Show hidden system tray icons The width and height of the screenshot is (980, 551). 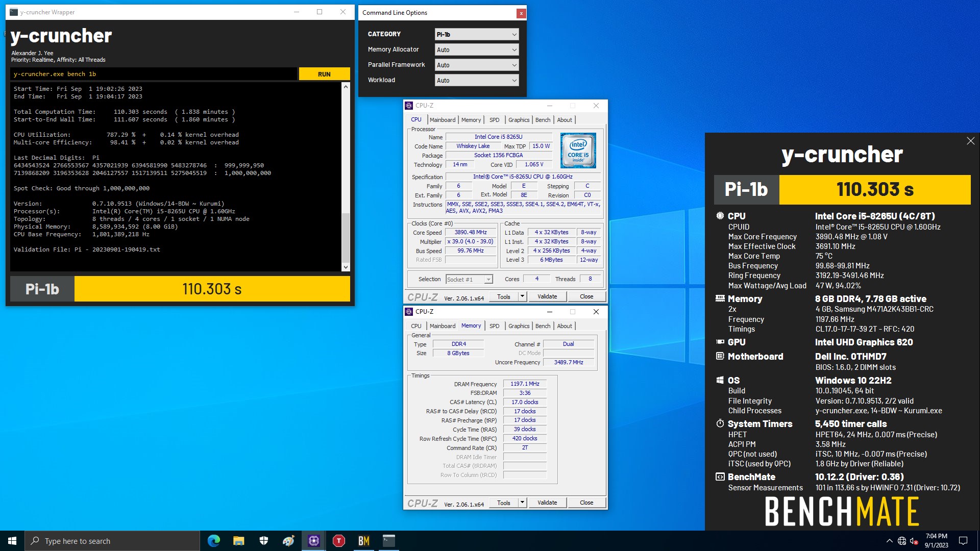pos(889,541)
